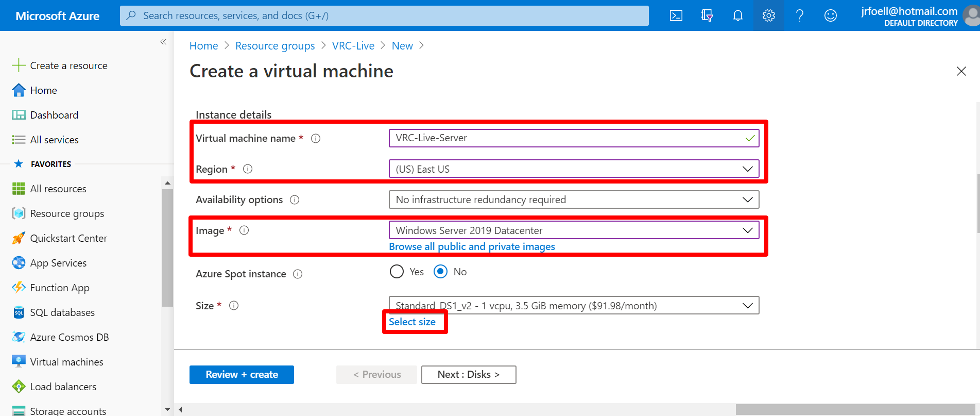Image resolution: width=980 pixels, height=416 pixels.
Task: Click the horizontal scrollbar left arrow
Action: pyautogui.click(x=180, y=410)
